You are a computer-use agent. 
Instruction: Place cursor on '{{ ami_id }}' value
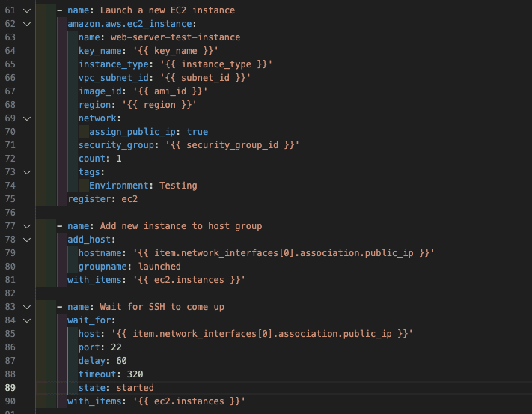[x=170, y=91]
